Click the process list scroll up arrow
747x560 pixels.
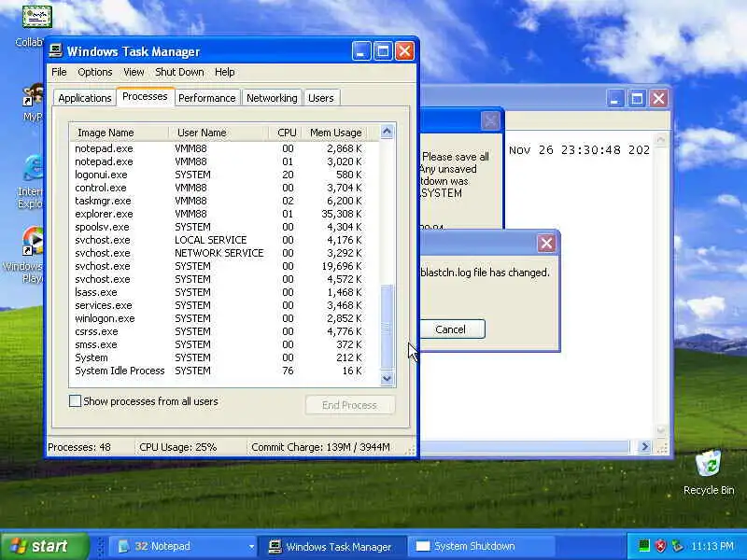387,132
